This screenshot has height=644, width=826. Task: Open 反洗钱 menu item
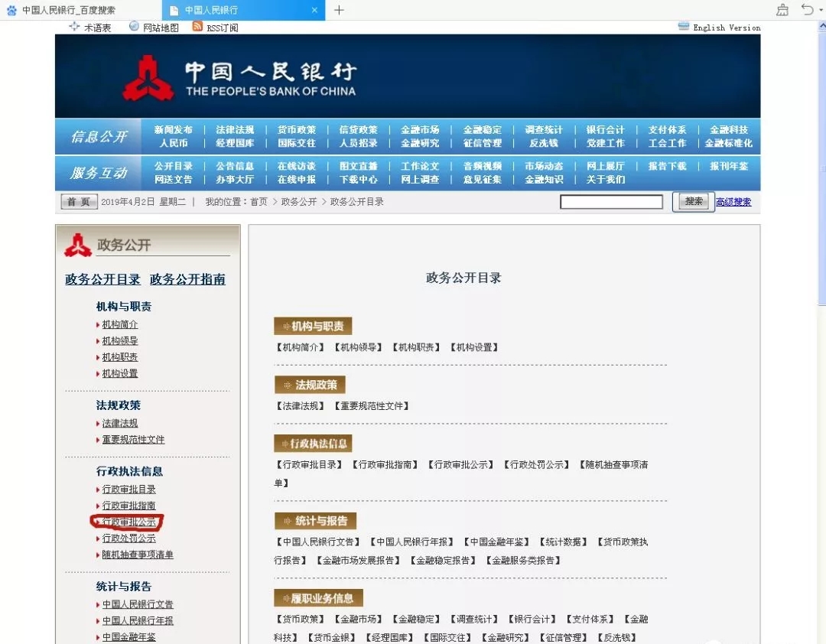(x=544, y=143)
